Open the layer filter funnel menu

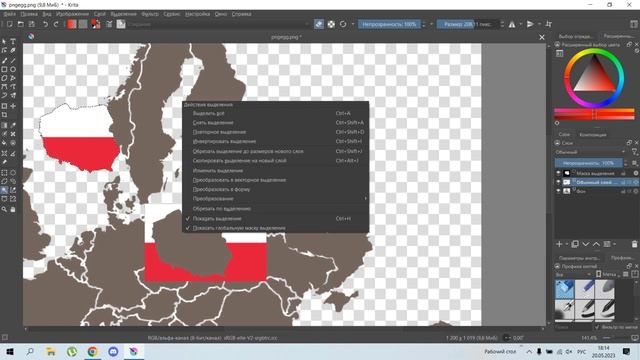point(635,152)
